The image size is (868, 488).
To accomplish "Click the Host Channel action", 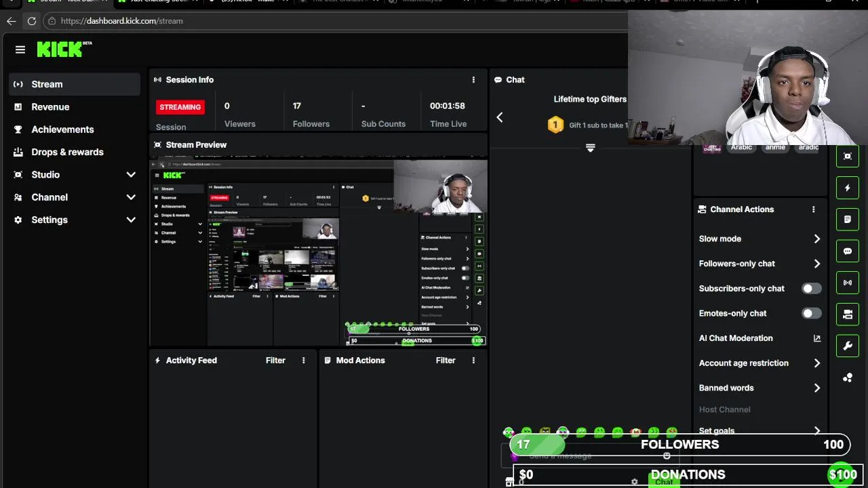I will point(725,409).
